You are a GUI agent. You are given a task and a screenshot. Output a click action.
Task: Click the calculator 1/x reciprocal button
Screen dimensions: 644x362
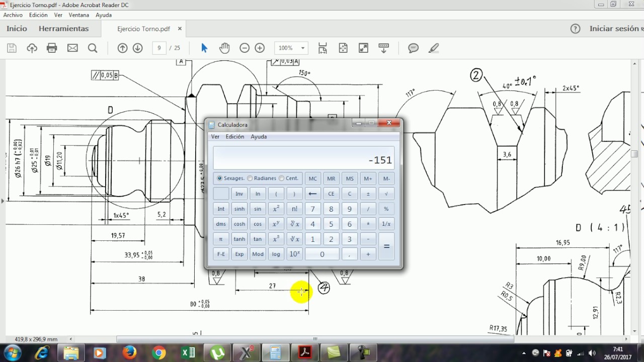coord(386,224)
